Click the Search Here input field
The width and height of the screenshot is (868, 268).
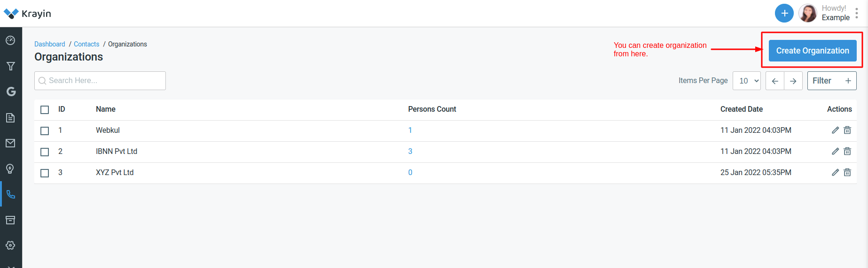click(100, 81)
